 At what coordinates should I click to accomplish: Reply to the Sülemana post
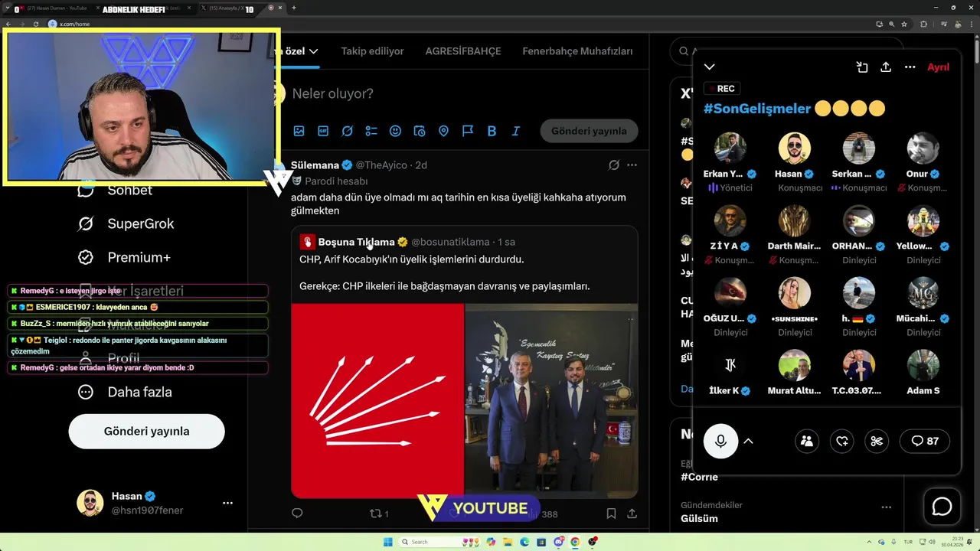(298, 514)
